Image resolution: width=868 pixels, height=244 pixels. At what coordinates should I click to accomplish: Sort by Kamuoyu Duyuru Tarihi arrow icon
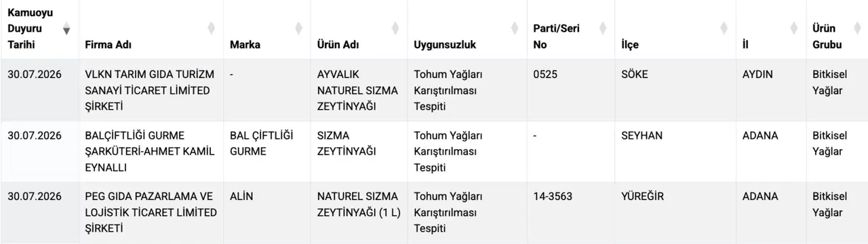pyautogui.click(x=66, y=28)
